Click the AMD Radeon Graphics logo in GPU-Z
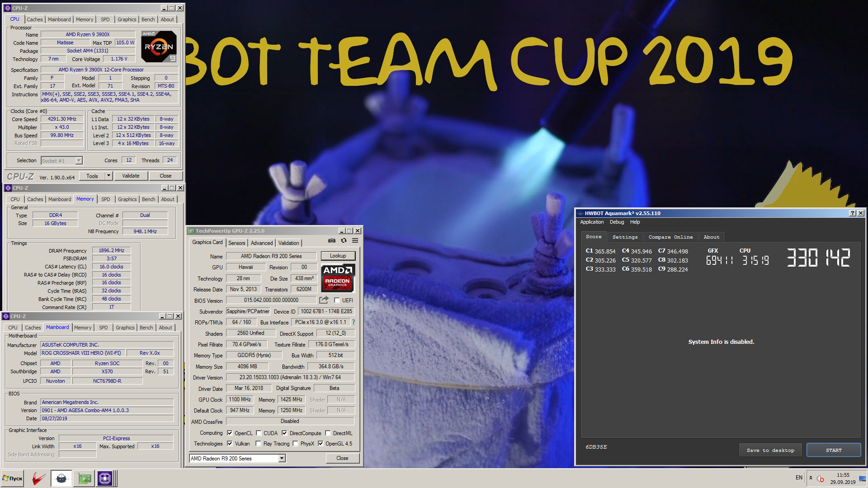Image resolution: width=868 pixels, height=488 pixels. pyautogui.click(x=338, y=278)
